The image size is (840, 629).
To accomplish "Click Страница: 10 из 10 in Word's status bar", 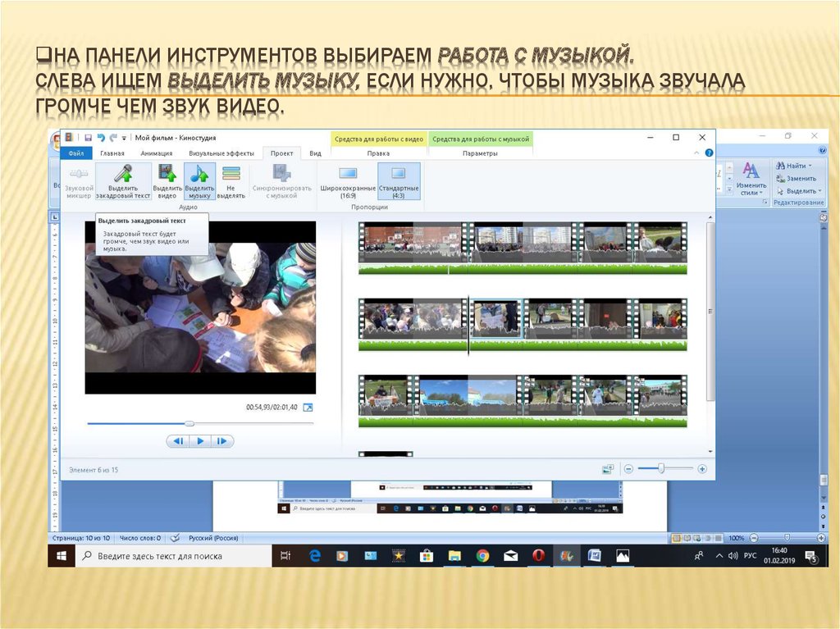I will pyautogui.click(x=81, y=538).
